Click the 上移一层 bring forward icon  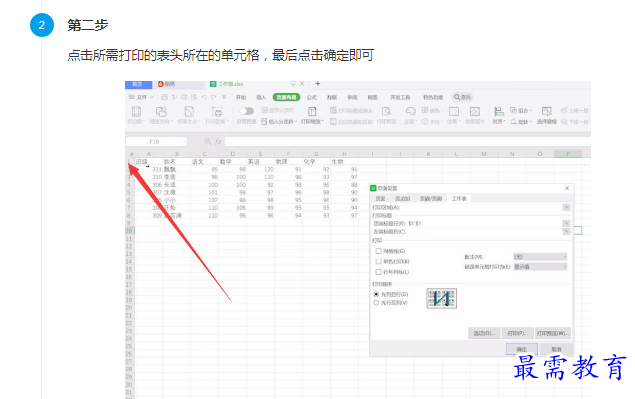click(x=564, y=110)
